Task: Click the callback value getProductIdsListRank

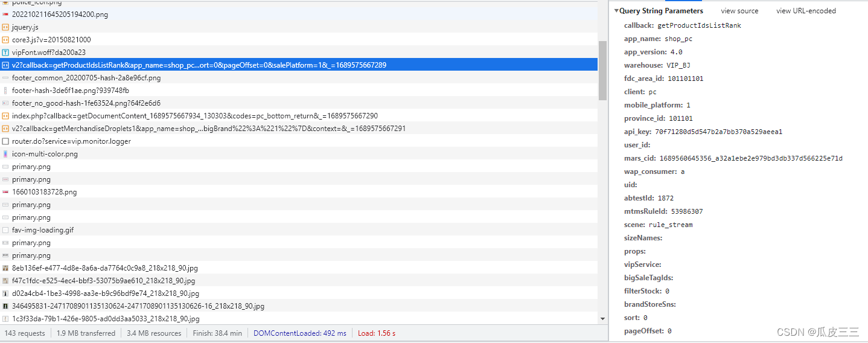Action: [x=699, y=25]
